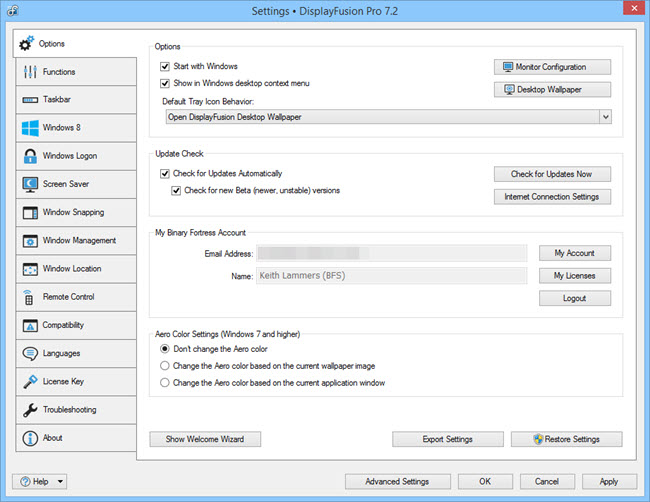Click the Window Management icon

[30, 241]
